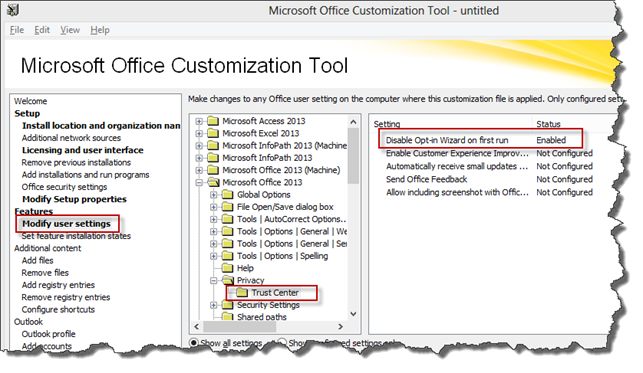
Task: Click the Tools | Options | Spelling folder icon
Action: 228,256
